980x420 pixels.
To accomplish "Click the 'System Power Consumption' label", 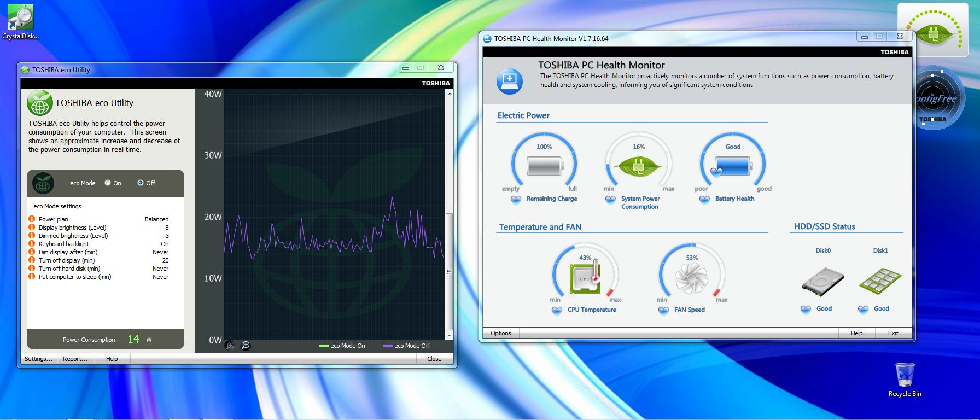I will pos(640,203).
